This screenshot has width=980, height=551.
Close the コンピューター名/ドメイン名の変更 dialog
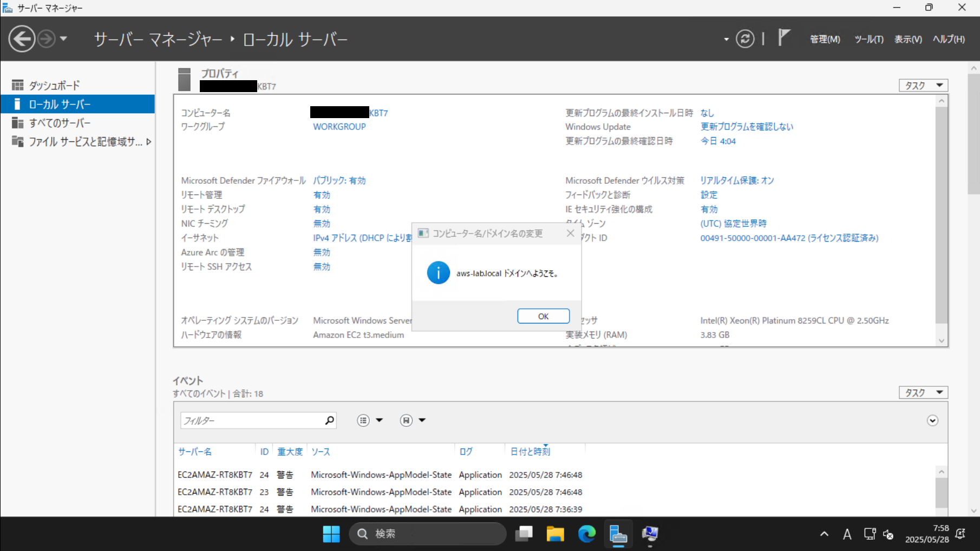(x=570, y=233)
